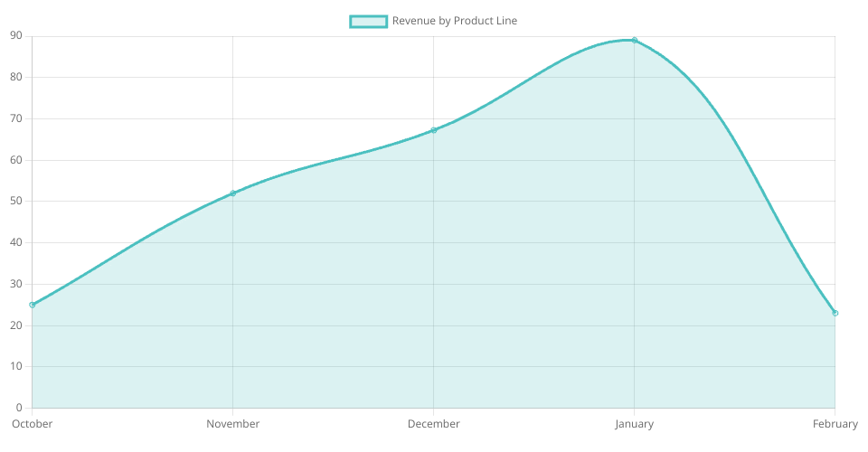This screenshot has width=868, height=452.
Task: Toggle the Revenue by Product Line legend label
Action: click(x=454, y=21)
